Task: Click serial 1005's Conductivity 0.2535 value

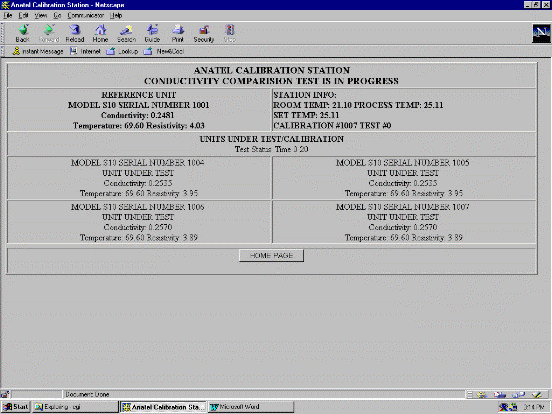Action: (403, 183)
